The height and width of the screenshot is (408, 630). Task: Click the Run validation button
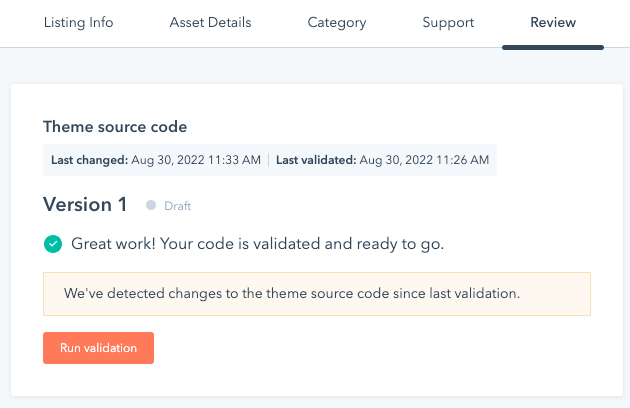[98, 348]
